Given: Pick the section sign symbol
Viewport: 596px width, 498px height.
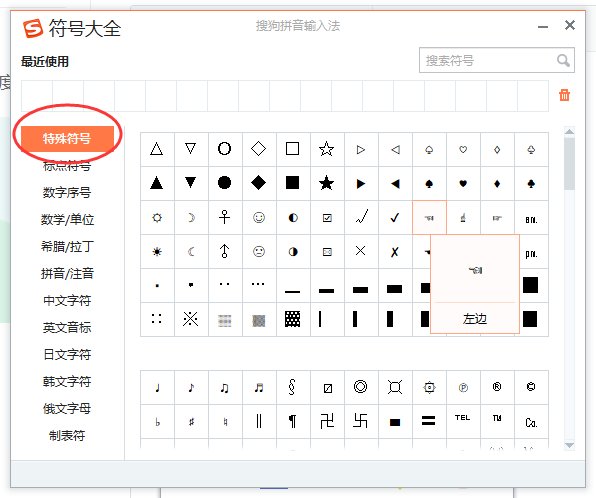Looking at the screenshot, I should (292, 387).
